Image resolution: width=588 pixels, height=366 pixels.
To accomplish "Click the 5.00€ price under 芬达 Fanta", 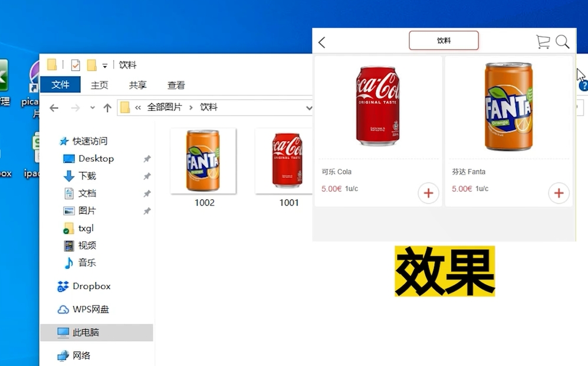I will pos(462,189).
